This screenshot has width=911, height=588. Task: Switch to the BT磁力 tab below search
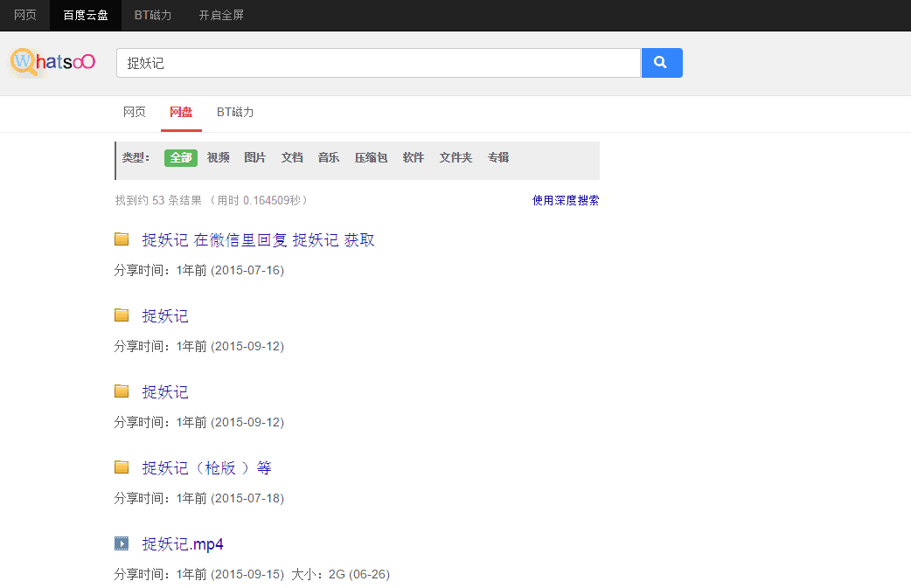235,113
